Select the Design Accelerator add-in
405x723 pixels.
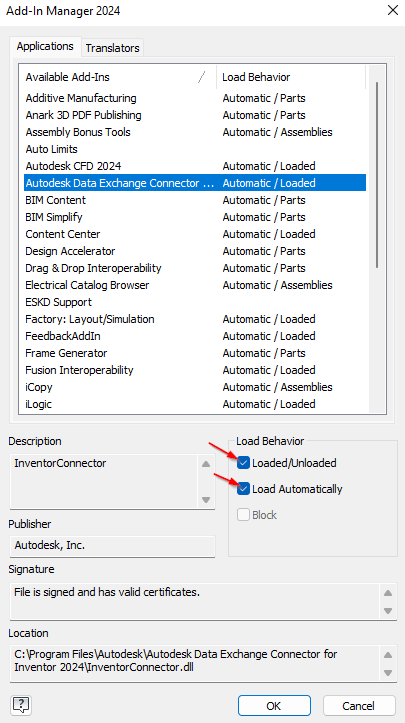[x=195, y=251]
